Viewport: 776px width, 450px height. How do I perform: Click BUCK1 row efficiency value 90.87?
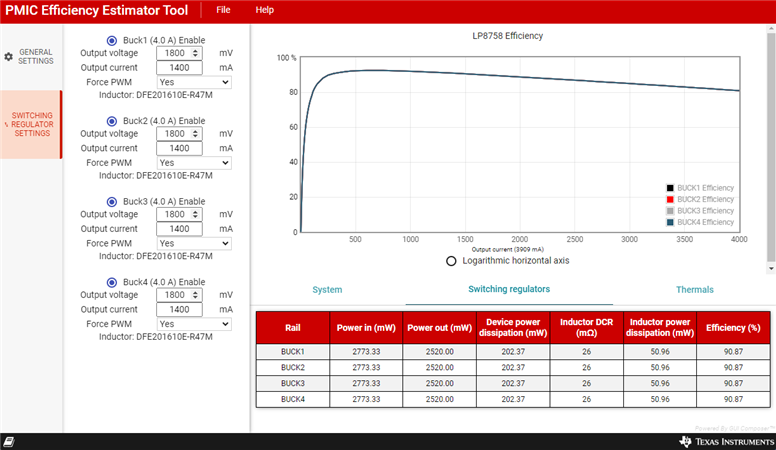[733, 351]
